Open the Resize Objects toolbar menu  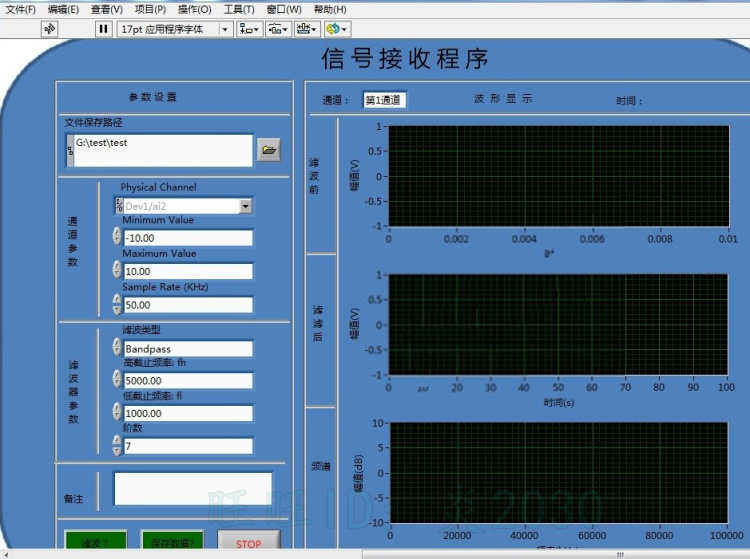click(307, 29)
